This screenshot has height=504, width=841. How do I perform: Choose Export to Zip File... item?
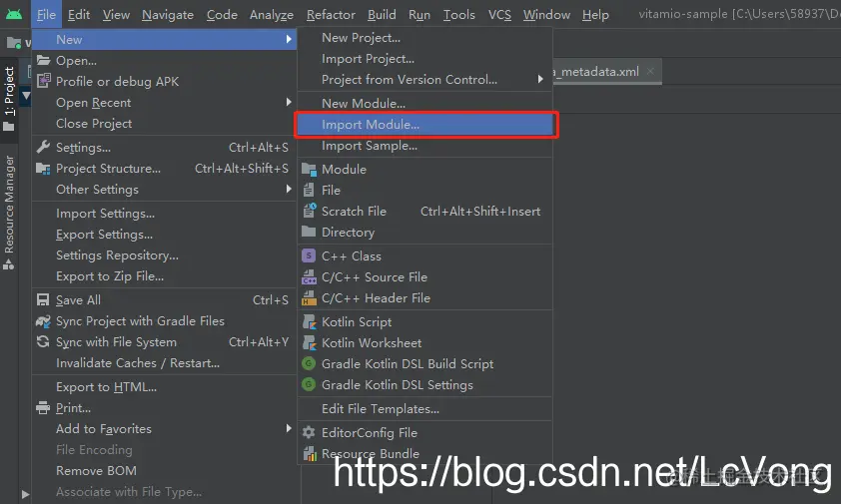[164, 276]
